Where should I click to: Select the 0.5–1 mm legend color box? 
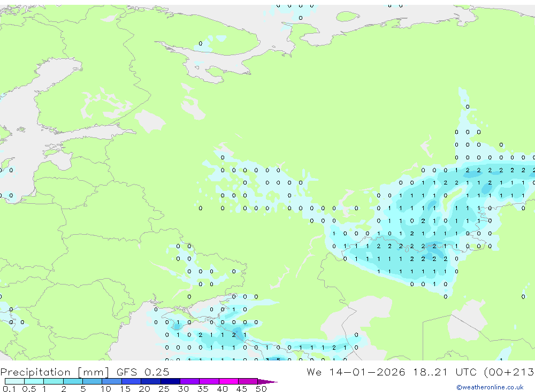[x=34, y=381]
